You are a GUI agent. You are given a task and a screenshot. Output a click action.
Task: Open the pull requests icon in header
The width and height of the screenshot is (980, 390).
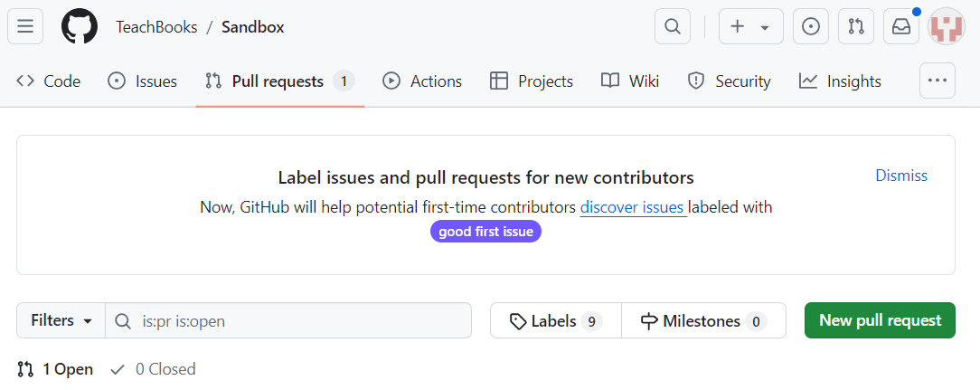[856, 26]
